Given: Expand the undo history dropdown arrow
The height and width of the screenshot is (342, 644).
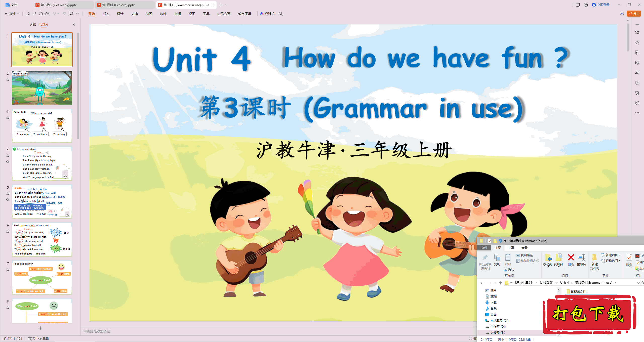Looking at the screenshot, I should [x=58, y=14].
